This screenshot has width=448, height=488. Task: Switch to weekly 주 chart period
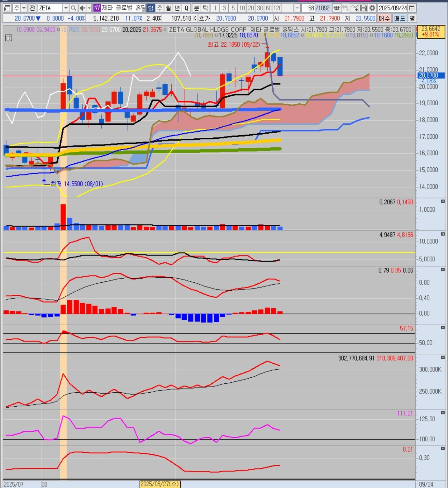[160, 8]
